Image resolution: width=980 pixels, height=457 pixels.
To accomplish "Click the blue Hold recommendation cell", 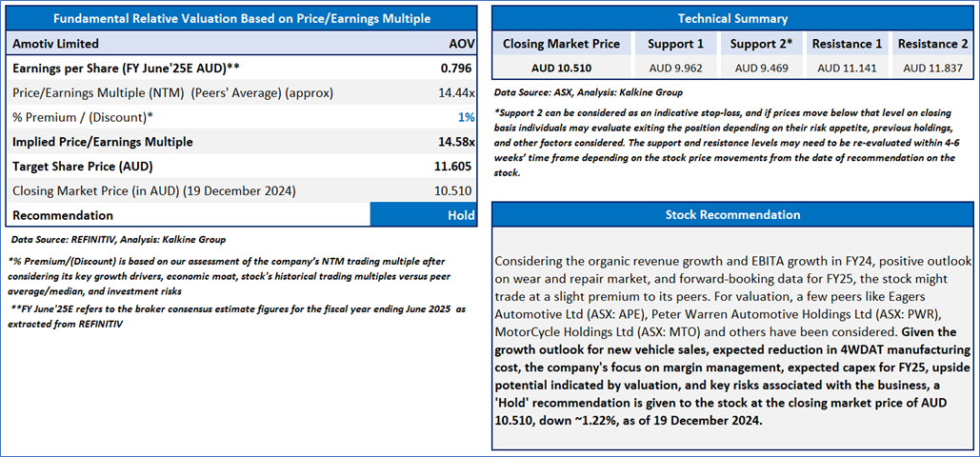I will (423, 215).
